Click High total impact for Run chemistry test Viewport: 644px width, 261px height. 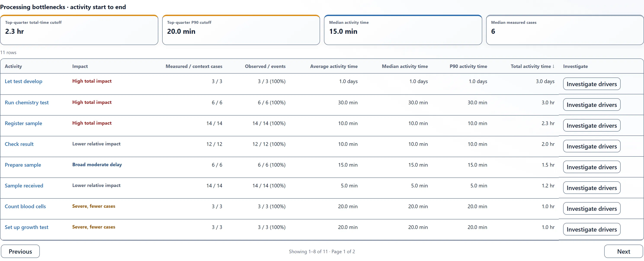coord(92,102)
